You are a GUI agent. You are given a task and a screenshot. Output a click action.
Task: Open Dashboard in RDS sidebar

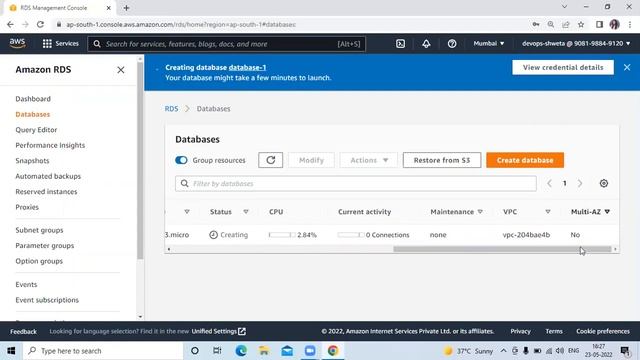[x=33, y=99]
